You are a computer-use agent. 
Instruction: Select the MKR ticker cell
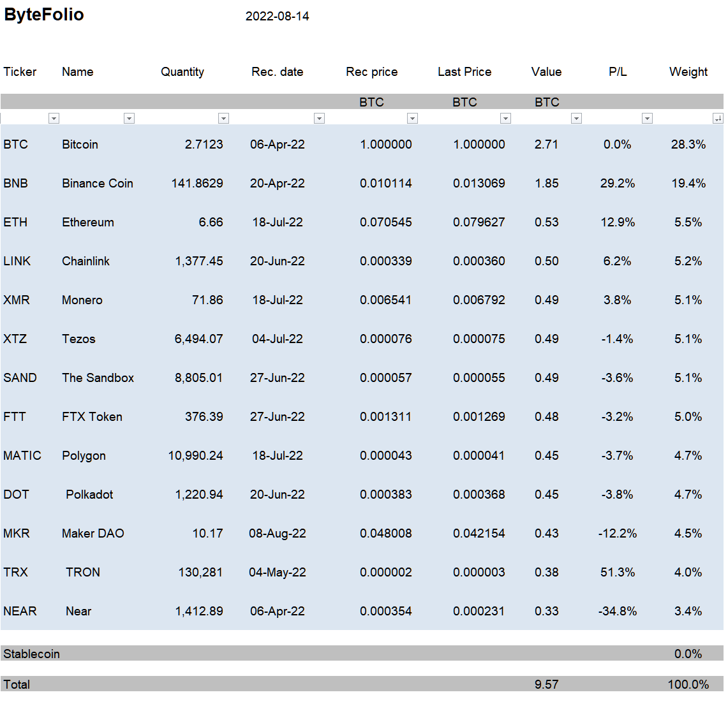17,534
